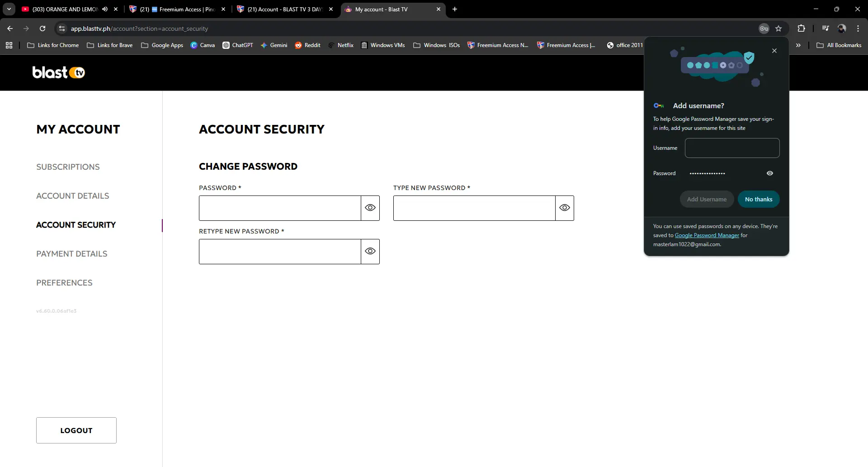Image resolution: width=868 pixels, height=467 pixels.
Task: Open the media controls icon
Action: [x=826, y=29]
